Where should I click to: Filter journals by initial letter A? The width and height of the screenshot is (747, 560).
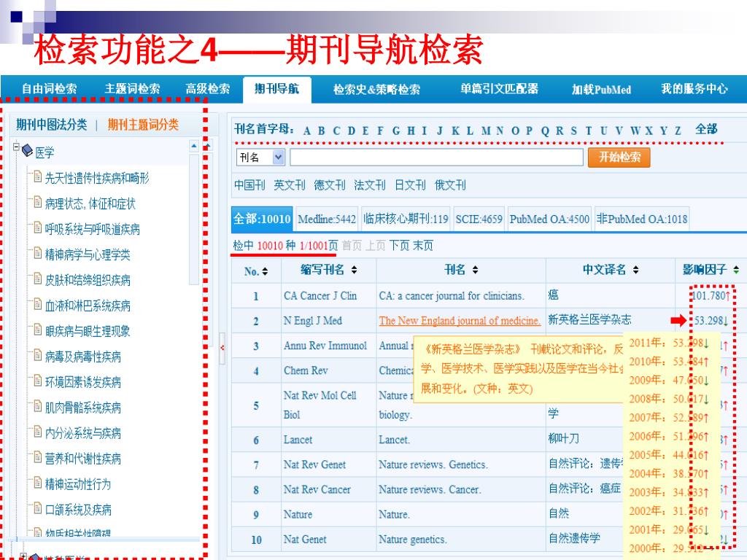coord(307,131)
